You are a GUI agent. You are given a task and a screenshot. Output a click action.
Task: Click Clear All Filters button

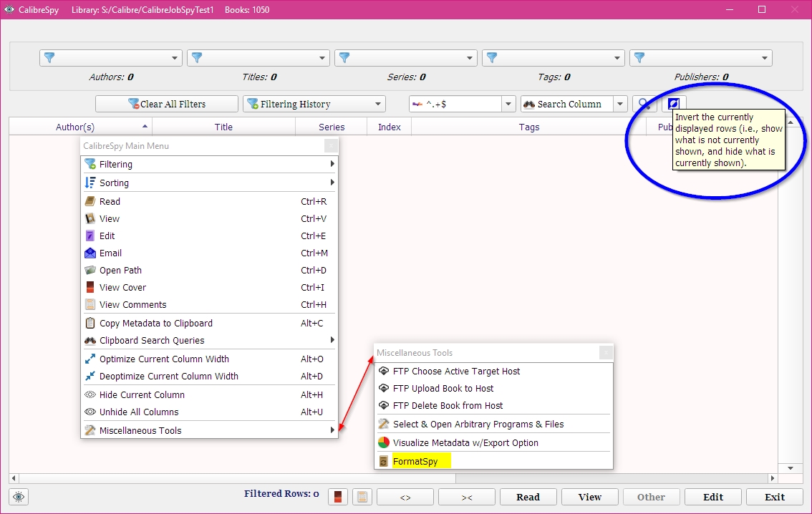[x=167, y=104]
